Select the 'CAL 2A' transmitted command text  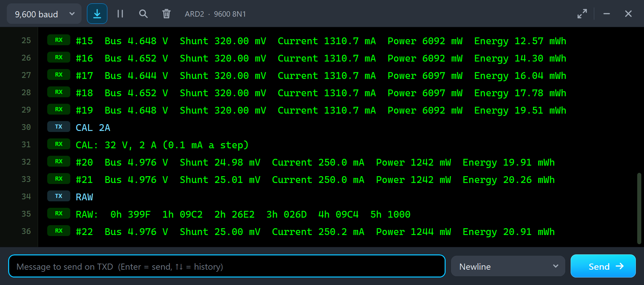pos(93,128)
